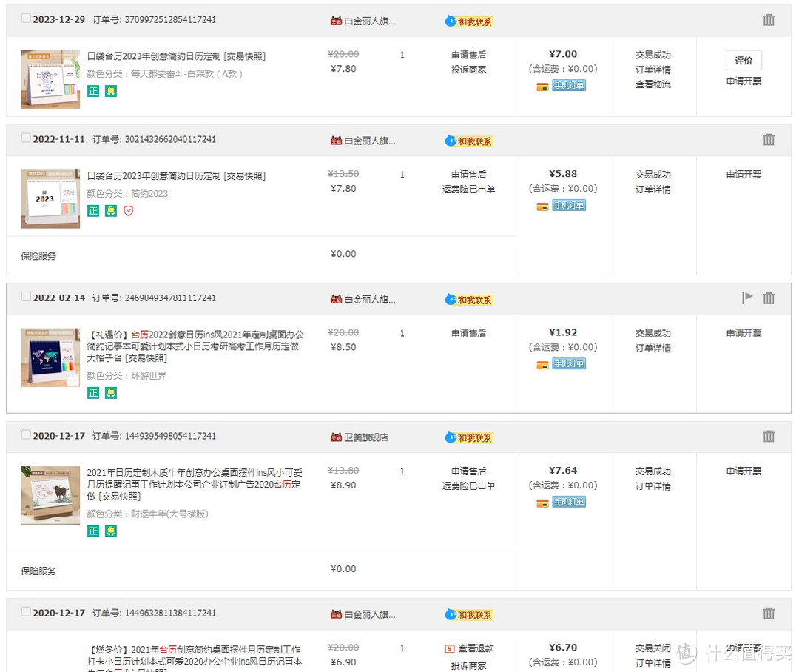Viewport: 799px width, 672px height.
Task: Open 查看退款 on the ¥6.70 order
Action: coord(476,648)
